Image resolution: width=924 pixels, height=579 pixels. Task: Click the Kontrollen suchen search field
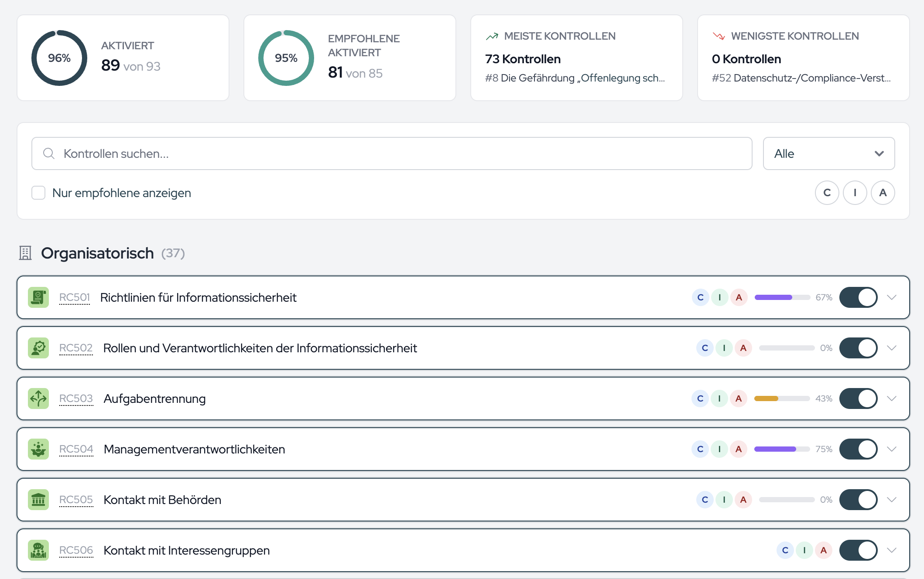coord(392,153)
